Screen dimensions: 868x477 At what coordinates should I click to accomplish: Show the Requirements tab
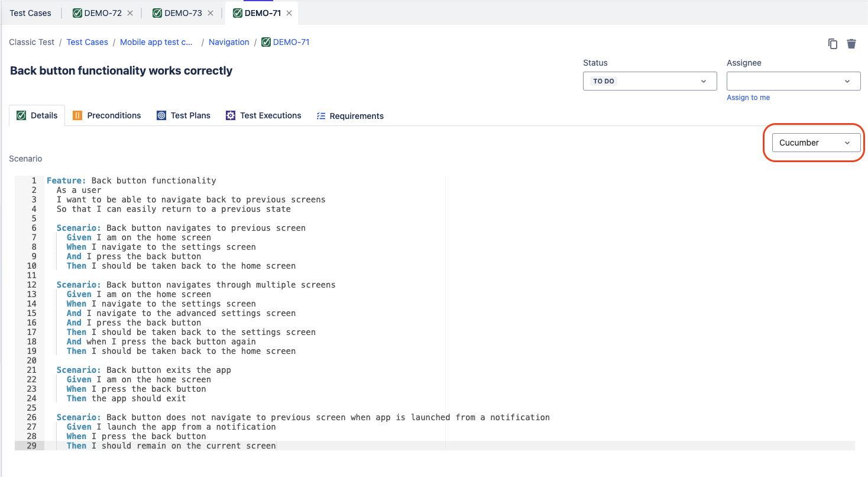350,116
